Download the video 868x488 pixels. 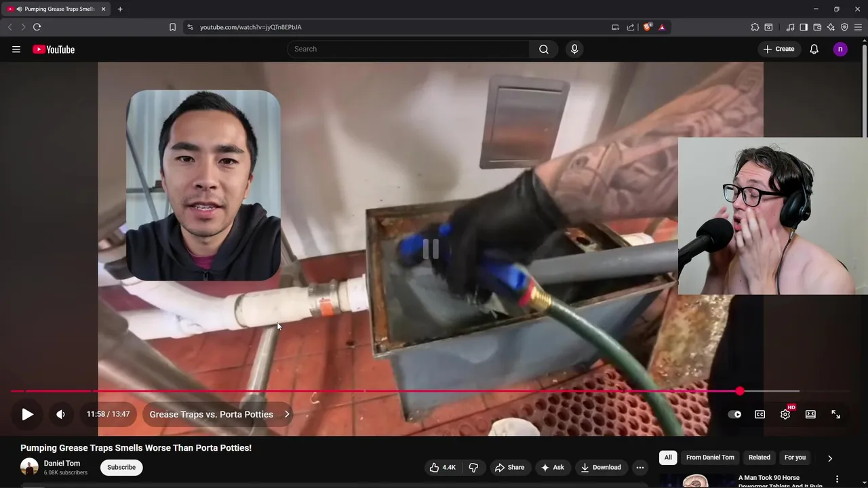click(601, 467)
